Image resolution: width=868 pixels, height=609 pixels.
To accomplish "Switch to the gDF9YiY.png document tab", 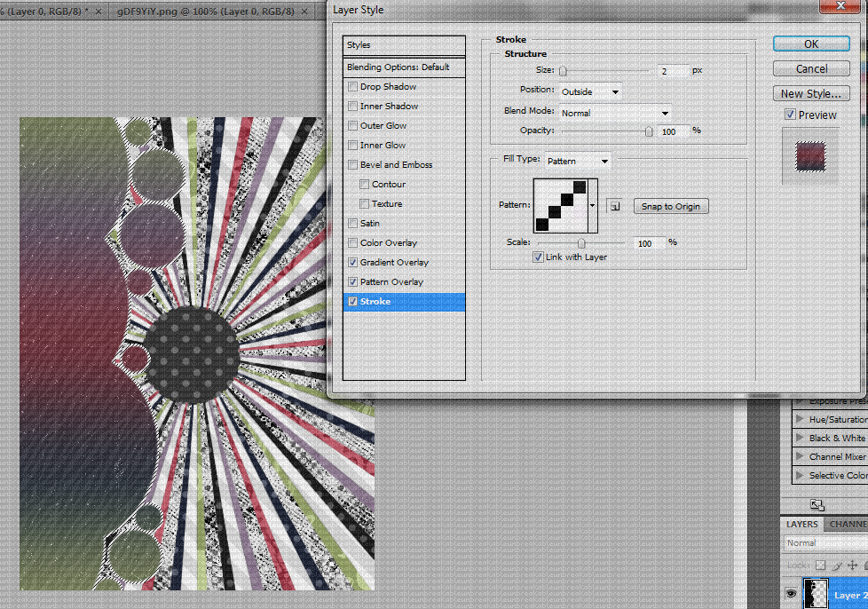I will tap(205, 11).
